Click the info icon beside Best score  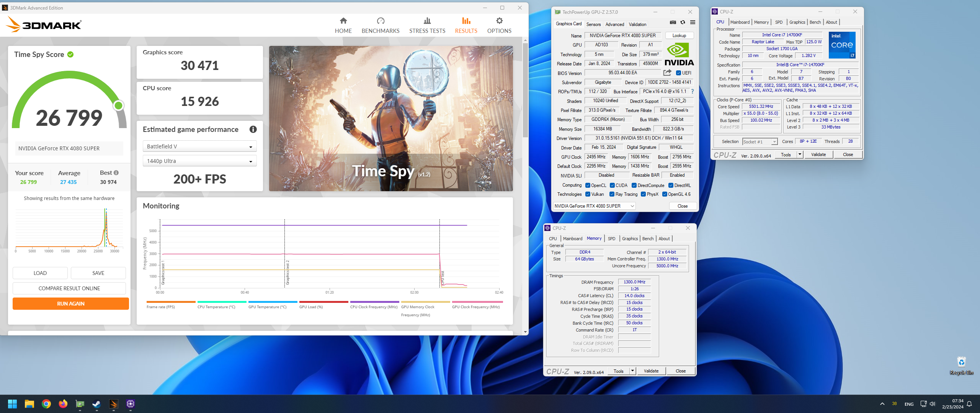116,173
